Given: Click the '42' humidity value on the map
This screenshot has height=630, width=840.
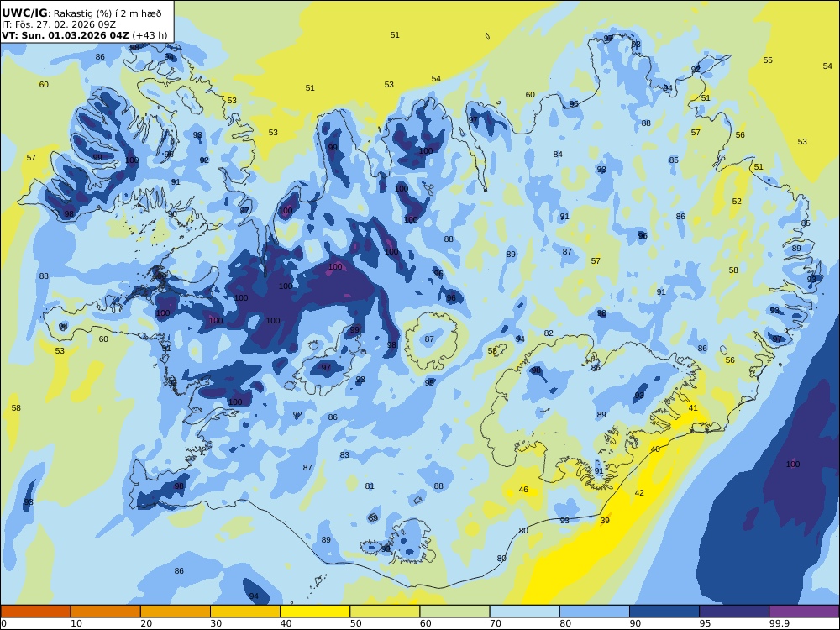Looking at the screenshot, I should coord(639,492).
